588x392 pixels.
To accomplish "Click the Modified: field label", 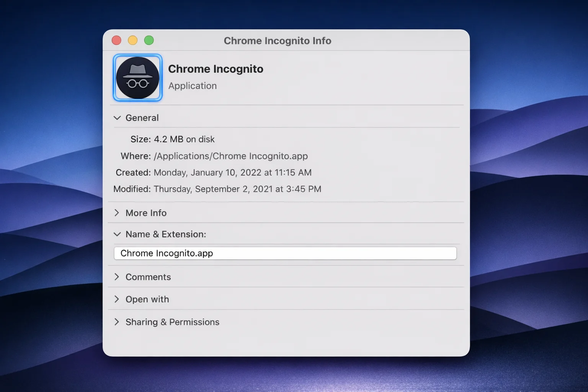I will click(132, 189).
